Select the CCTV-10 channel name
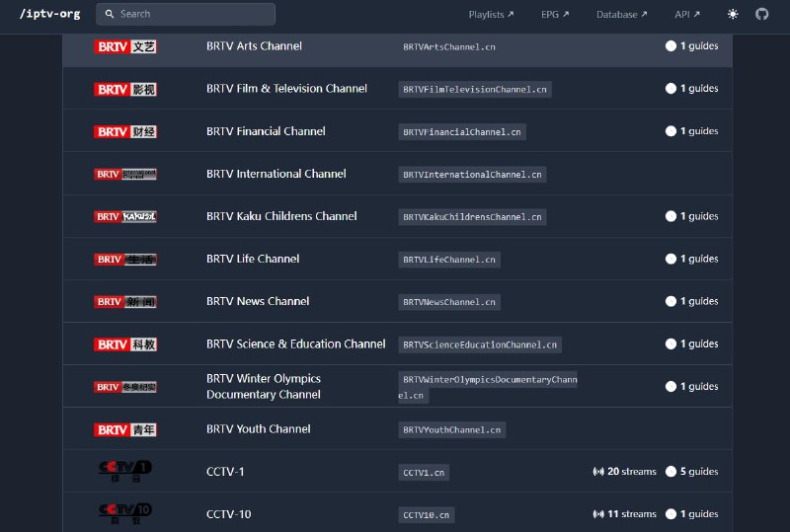The width and height of the screenshot is (790, 532). pyautogui.click(x=229, y=514)
